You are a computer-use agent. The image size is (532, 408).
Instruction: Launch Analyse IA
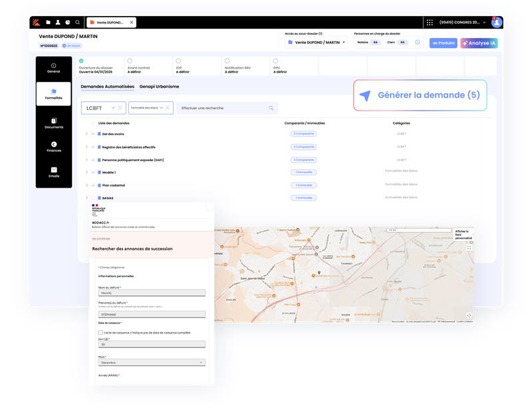[479, 43]
